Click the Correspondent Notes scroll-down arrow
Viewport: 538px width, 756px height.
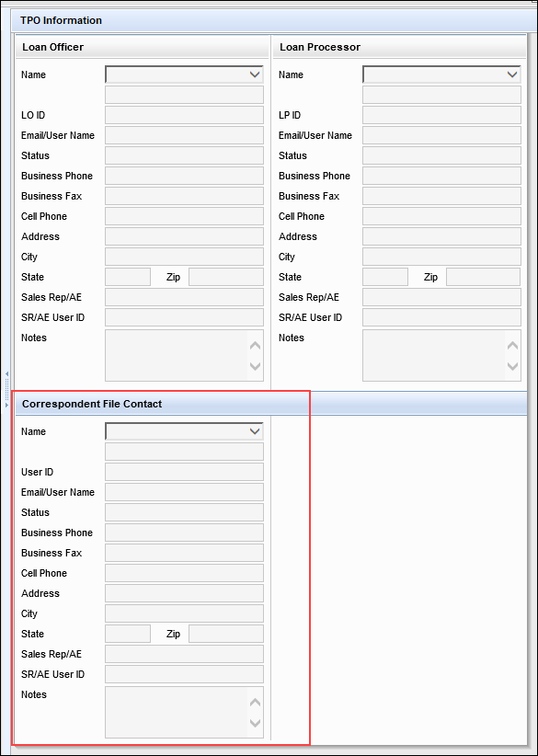pyautogui.click(x=256, y=723)
